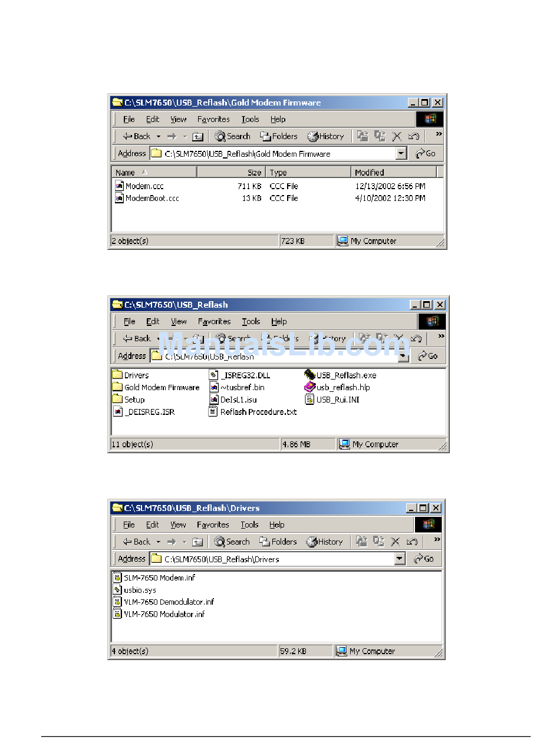Open Tools menu in Gold Modem Firmware window
Image resolution: width=560 pixels, height=752 pixels.
click(x=250, y=120)
